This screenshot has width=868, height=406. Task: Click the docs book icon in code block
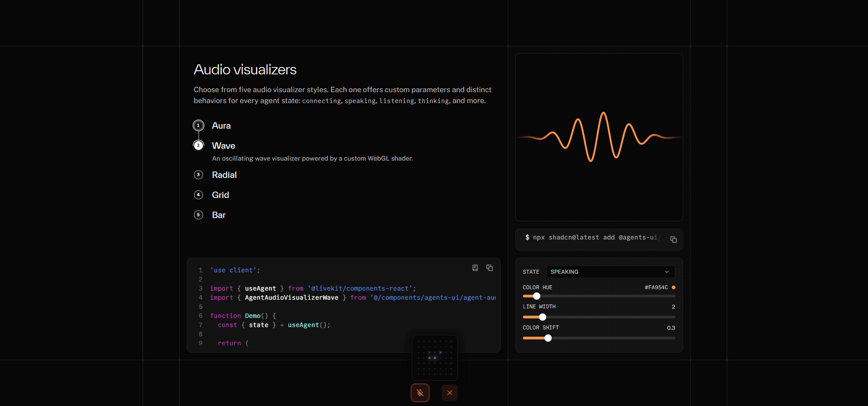click(475, 268)
